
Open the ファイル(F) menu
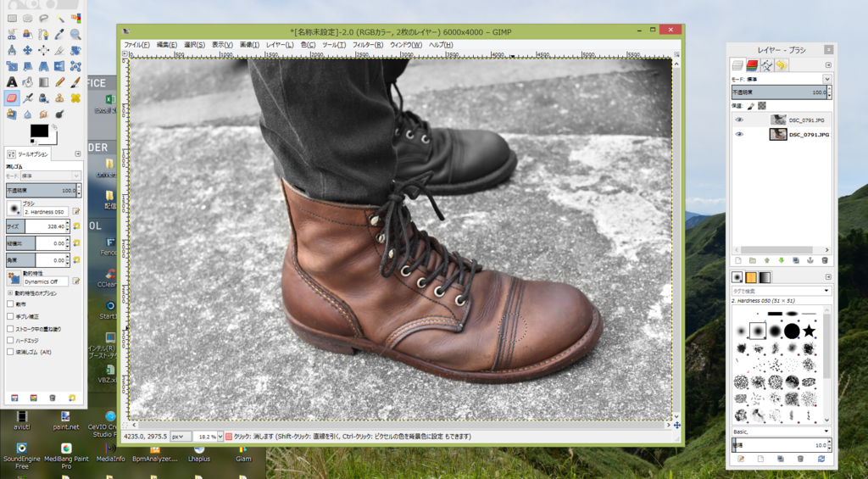click(x=136, y=45)
